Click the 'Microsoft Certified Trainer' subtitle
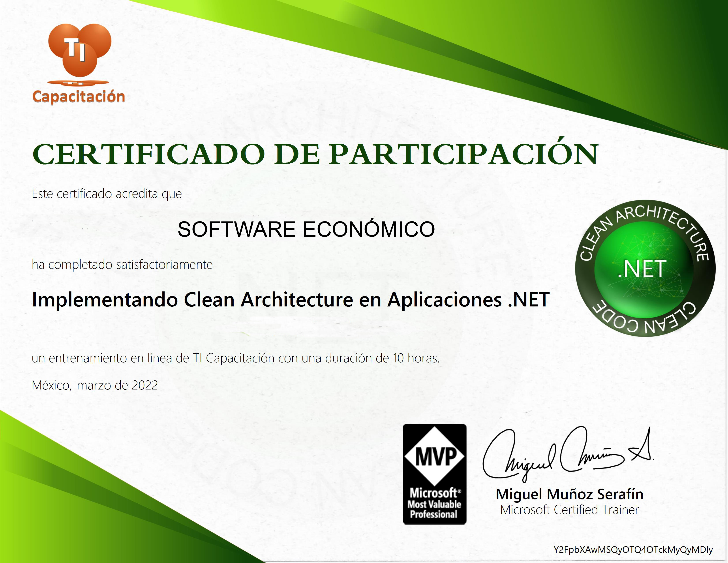Viewport: 728px width, 563px height. 569,510
